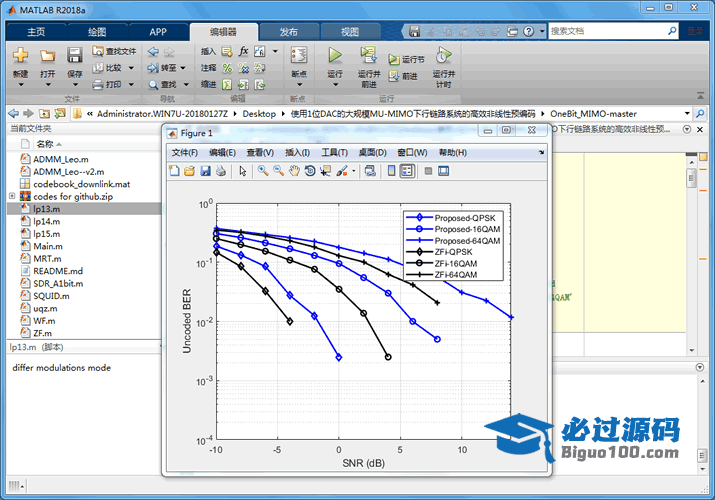Click the Breakpoints (断点) icon
The height and width of the screenshot is (500, 715).
click(299, 55)
